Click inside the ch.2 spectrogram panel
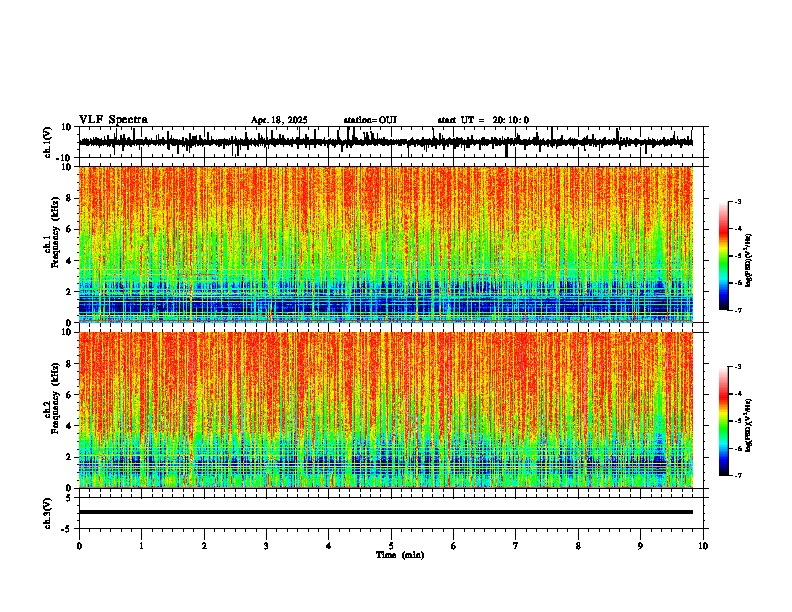The image size is (792, 612). pyautogui.click(x=386, y=410)
